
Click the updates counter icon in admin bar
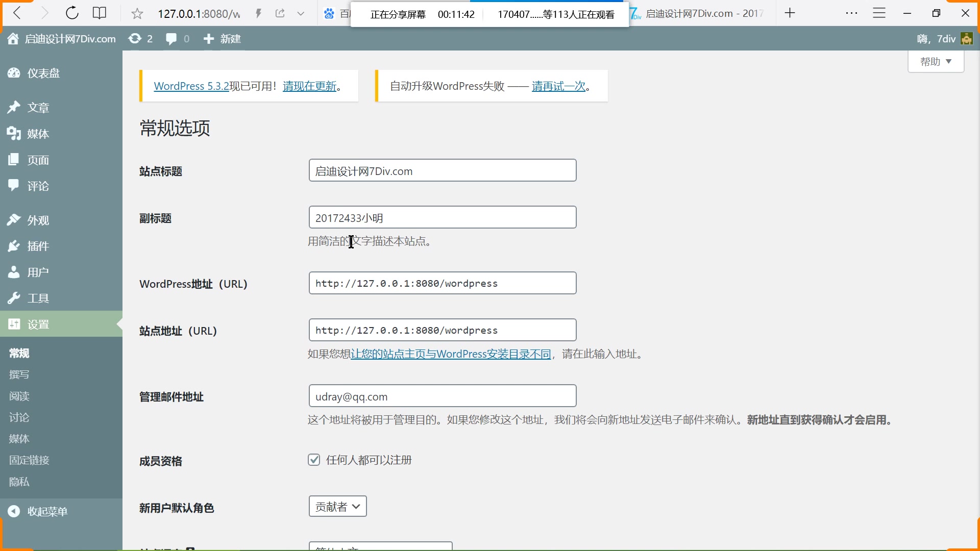coord(136,39)
